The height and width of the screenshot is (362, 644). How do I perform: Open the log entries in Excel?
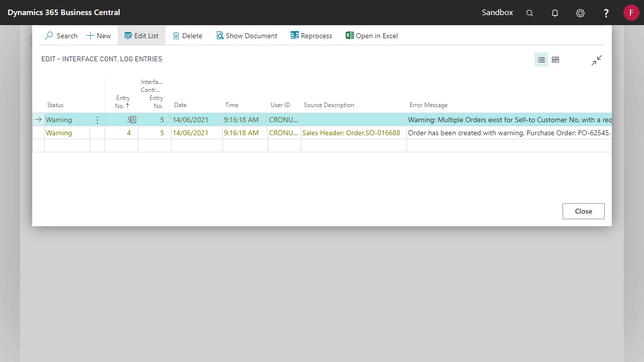click(371, 35)
